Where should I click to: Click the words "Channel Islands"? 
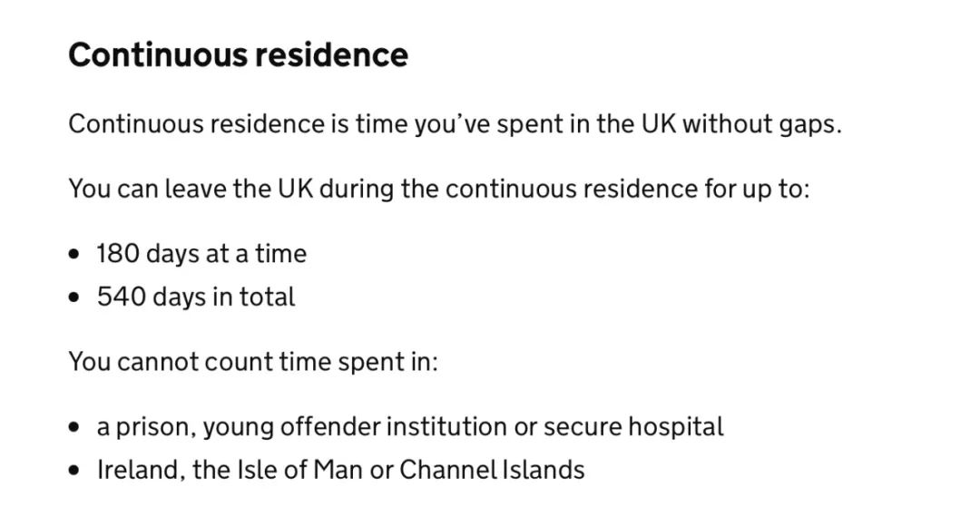[x=492, y=470]
